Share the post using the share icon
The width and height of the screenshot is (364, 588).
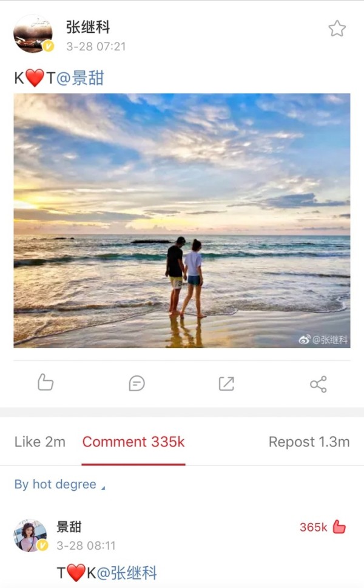click(318, 384)
